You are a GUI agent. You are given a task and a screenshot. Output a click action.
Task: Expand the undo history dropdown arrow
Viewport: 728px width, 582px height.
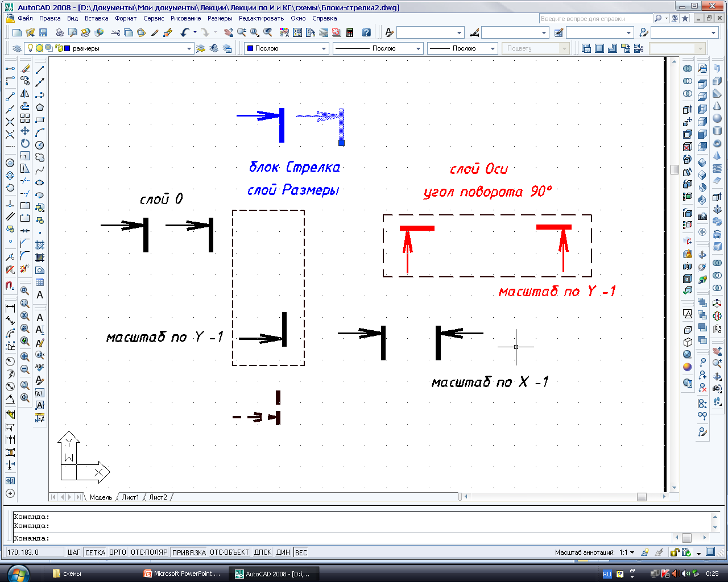click(195, 33)
